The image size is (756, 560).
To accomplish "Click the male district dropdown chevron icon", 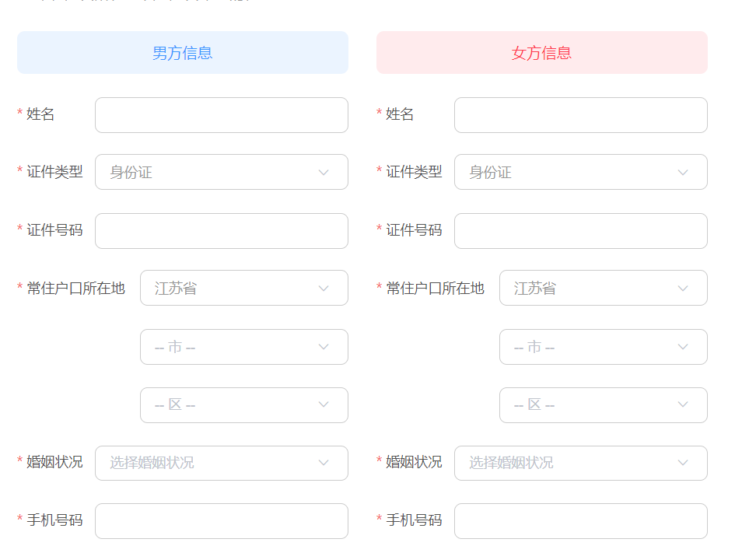I will [324, 405].
